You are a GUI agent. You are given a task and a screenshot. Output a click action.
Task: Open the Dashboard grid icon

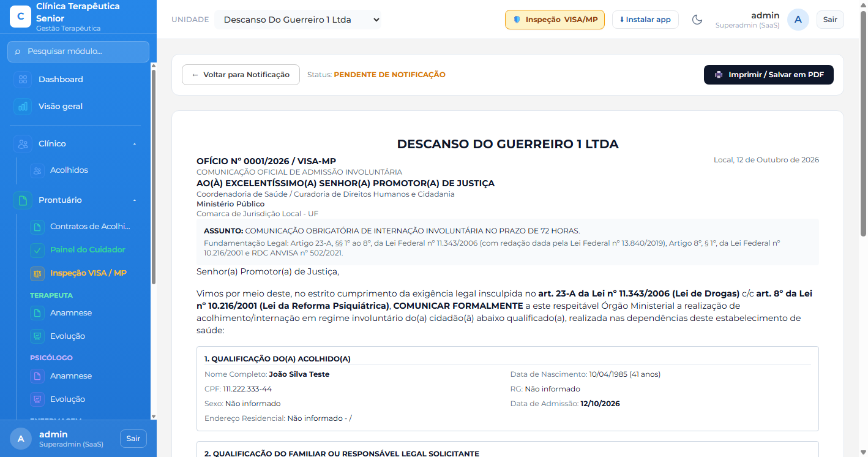23,79
